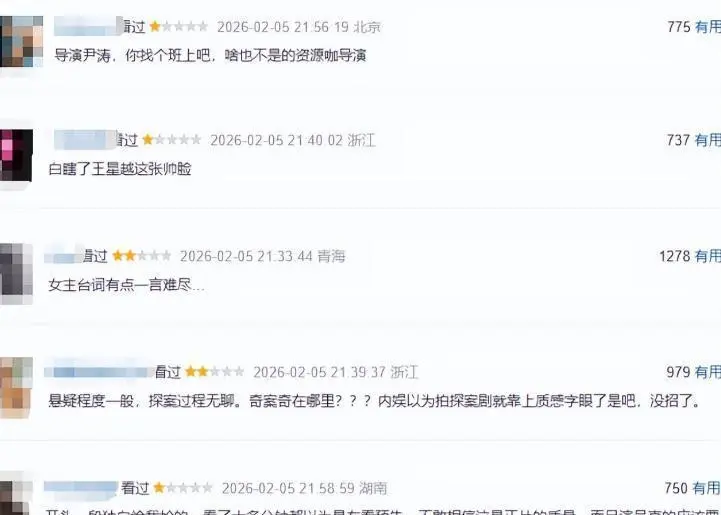721x515 pixels.
Task: Mark the 775-vote review as useful
Action: [708, 27]
